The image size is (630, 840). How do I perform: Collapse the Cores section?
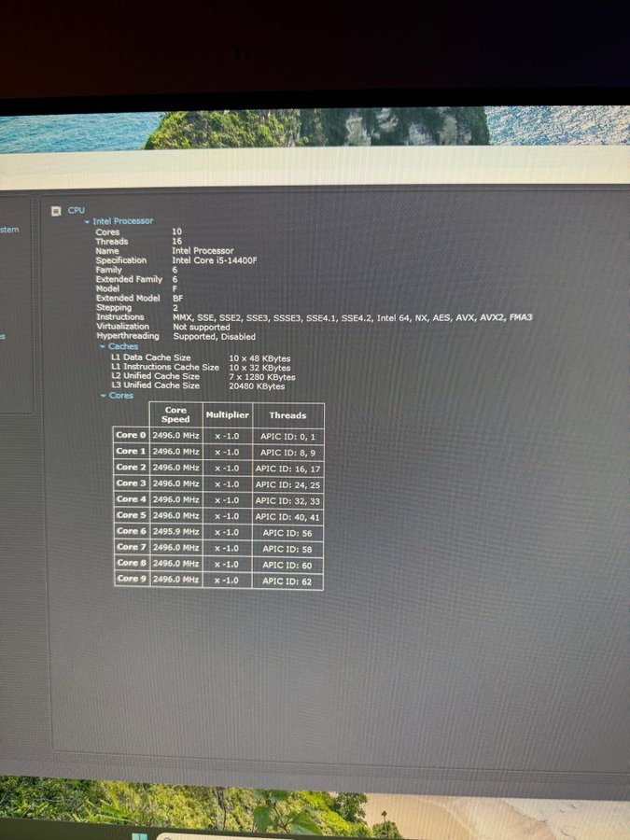tap(103, 396)
